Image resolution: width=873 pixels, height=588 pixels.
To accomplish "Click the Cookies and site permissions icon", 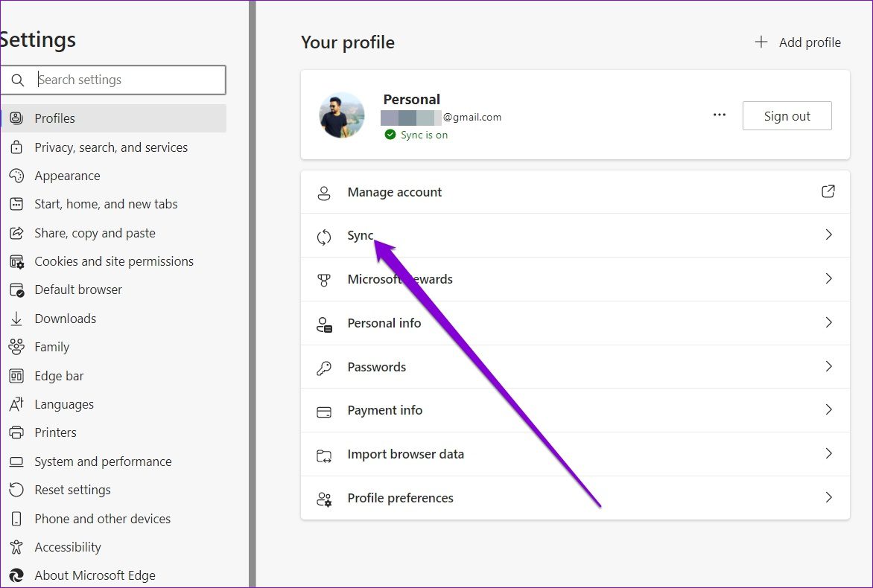I will (16, 261).
